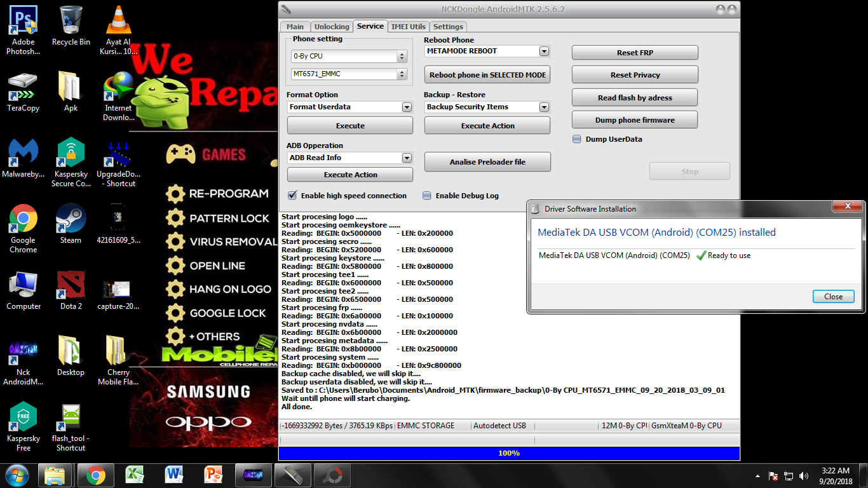
Task: Open the Computer desktop icon
Action: tap(24, 290)
